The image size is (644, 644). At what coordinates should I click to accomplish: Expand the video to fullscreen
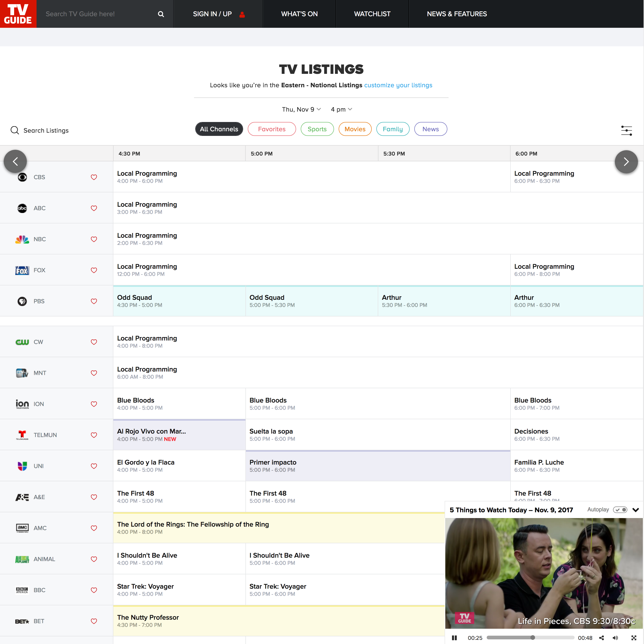click(634, 638)
